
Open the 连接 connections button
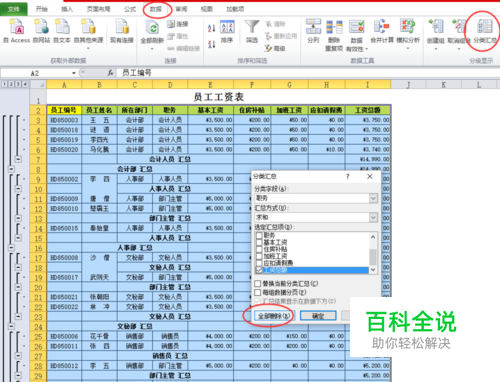click(178, 24)
